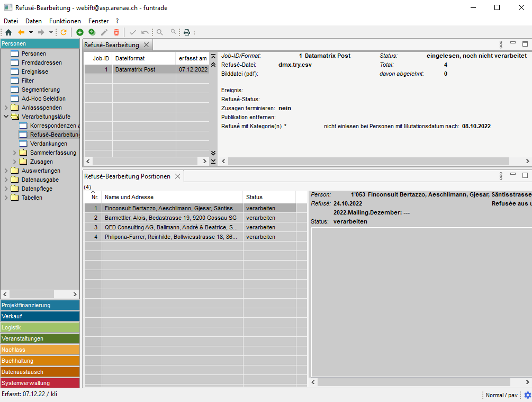Screen dimensions: 532x402
Task: Click the red delete trash icon
Action: (116, 32)
